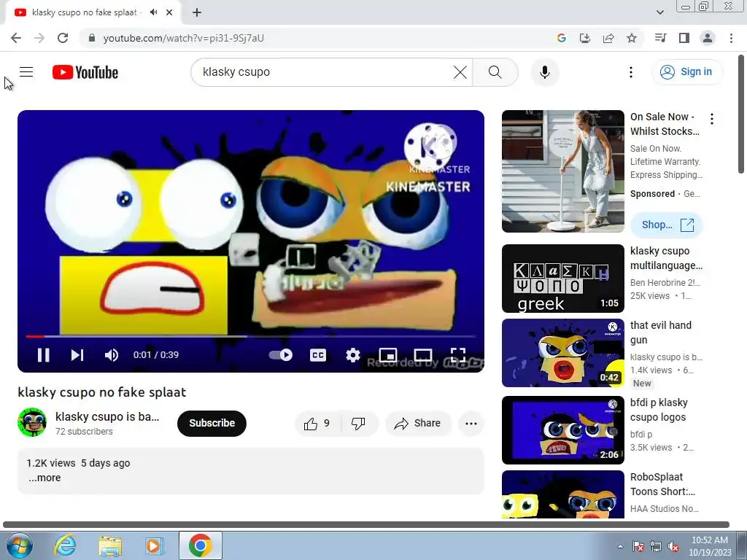Show hidden system tray icons
The width and height of the screenshot is (747, 560).
pos(620,546)
